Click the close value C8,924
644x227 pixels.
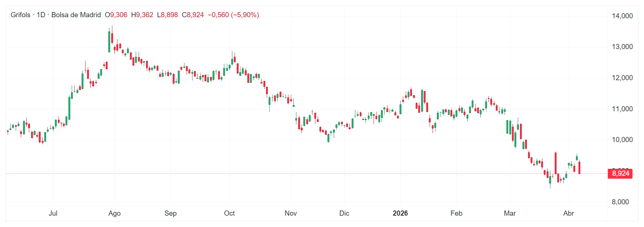point(193,15)
